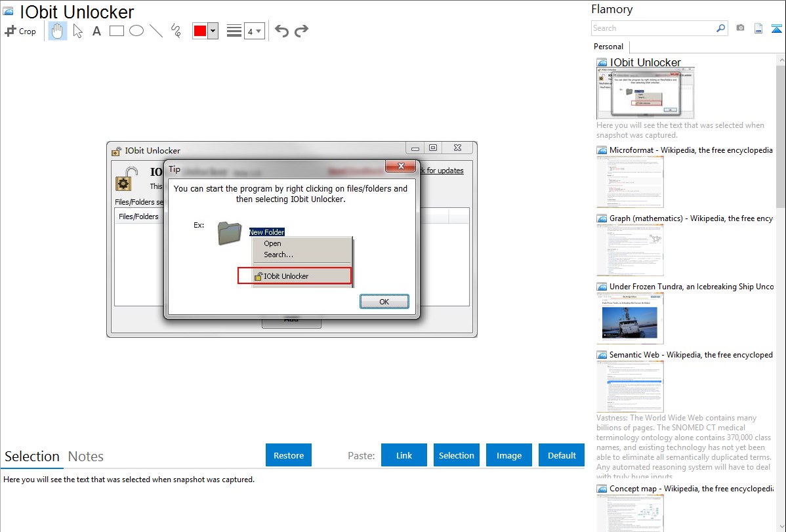786x532 pixels.
Task: Click the Flamory icon beside Concept map title
Action: pyautogui.click(x=602, y=489)
